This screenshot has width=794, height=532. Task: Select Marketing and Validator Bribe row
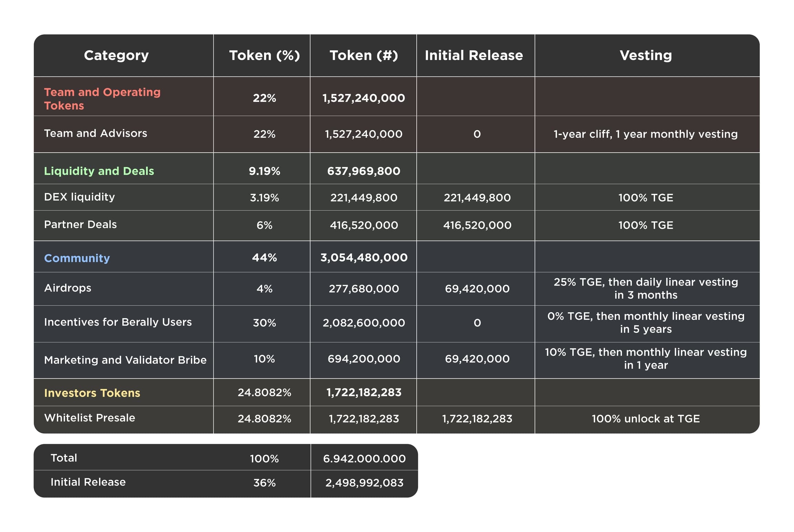pyautogui.click(x=125, y=359)
